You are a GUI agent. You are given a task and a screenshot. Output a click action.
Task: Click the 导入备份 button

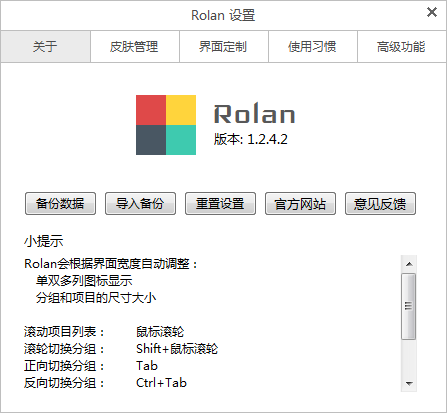pyautogui.click(x=140, y=203)
